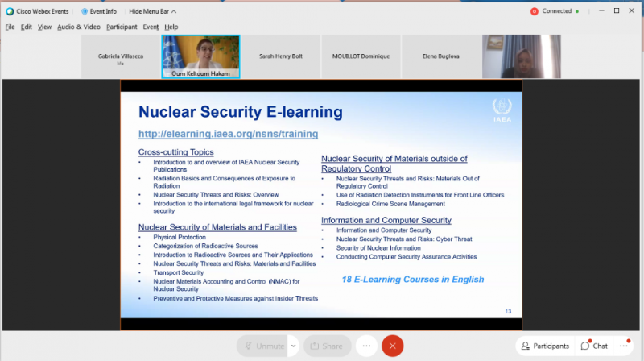Click the Unmute microphone button
644x361 pixels.
pos(263,346)
